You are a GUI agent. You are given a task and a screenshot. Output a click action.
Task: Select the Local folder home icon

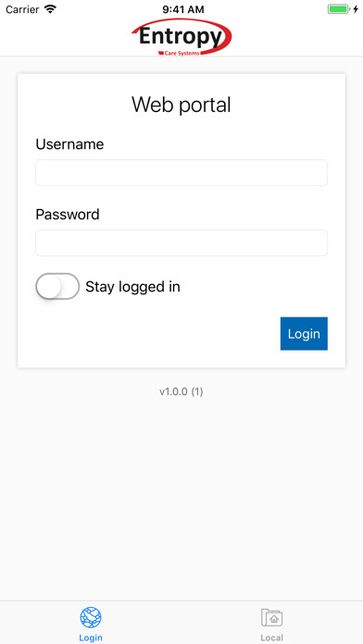tap(271, 617)
